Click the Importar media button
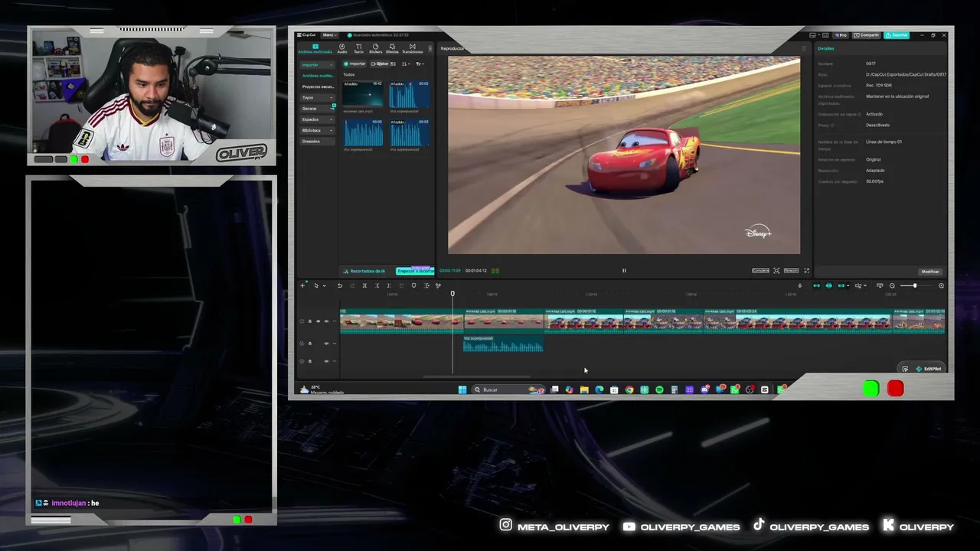The image size is (980, 551). (x=354, y=64)
